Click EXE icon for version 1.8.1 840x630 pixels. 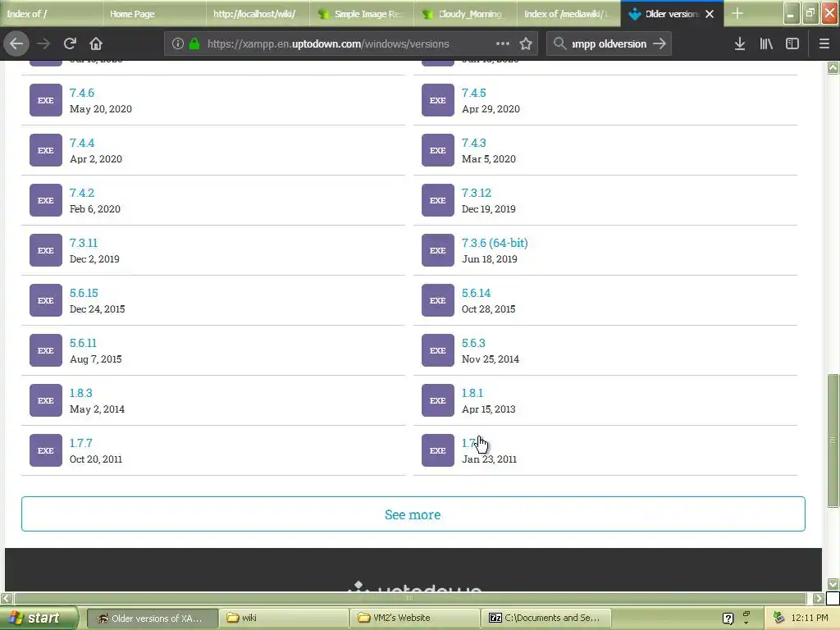(438, 400)
